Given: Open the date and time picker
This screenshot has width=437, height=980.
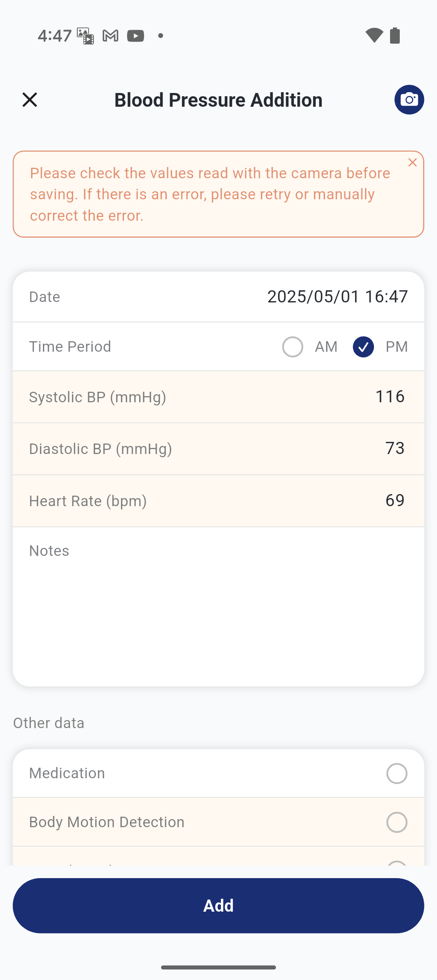Looking at the screenshot, I should click(x=337, y=297).
